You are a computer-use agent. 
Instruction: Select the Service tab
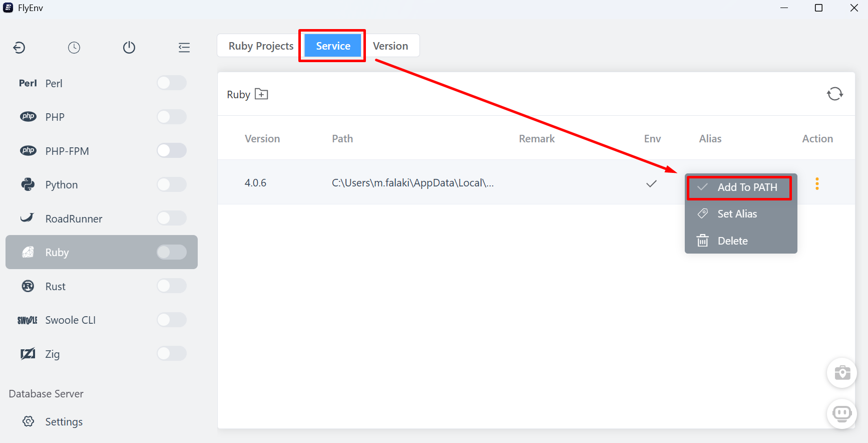(333, 46)
